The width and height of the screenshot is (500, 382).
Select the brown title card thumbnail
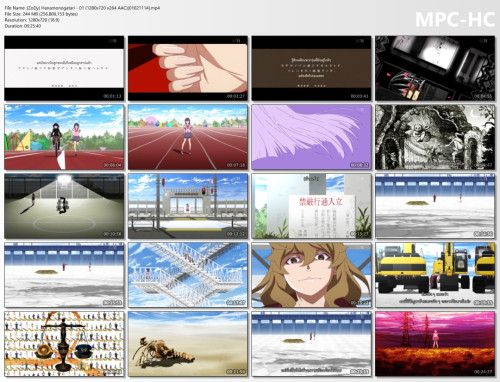[x=311, y=68]
